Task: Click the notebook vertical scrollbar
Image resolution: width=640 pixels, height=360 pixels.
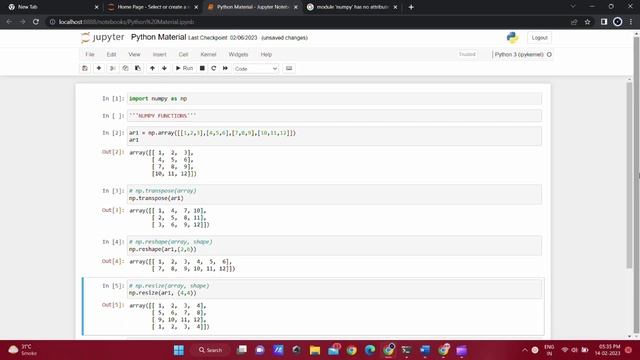Action: click(x=629, y=176)
